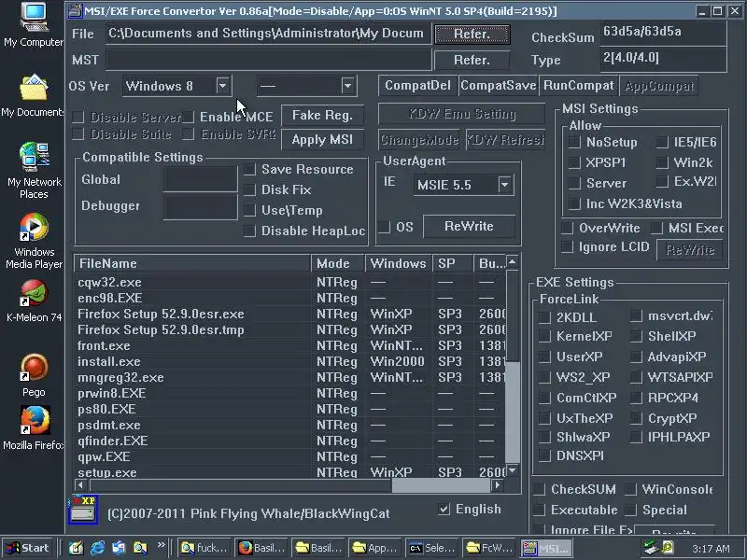Click the File Refer. button
The height and width of the screenshot is (560, 747).
pyautogui.click(x=472, y=35)
